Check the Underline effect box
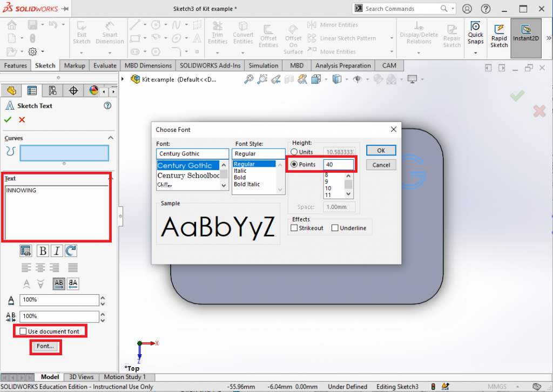 [x=335, y=228]
